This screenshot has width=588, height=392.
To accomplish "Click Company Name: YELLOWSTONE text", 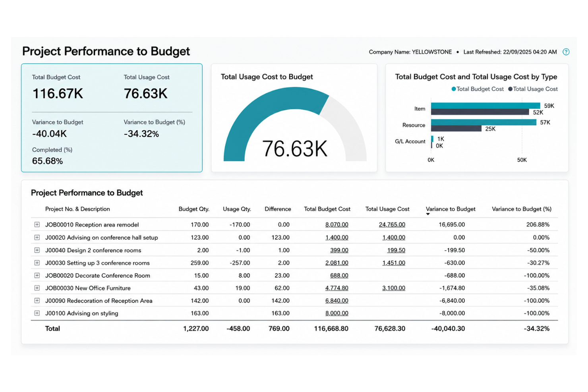I will pyautogui.click(x=410, y=52).
